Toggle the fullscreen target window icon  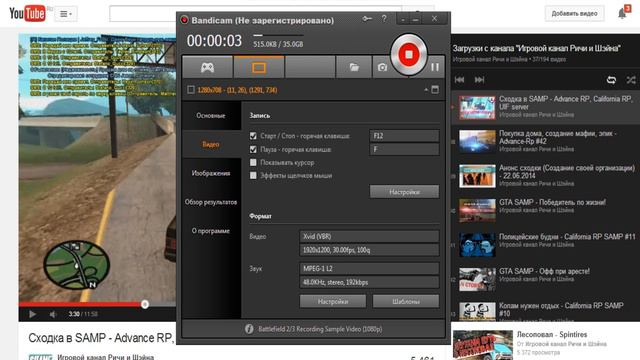(435, 89)
